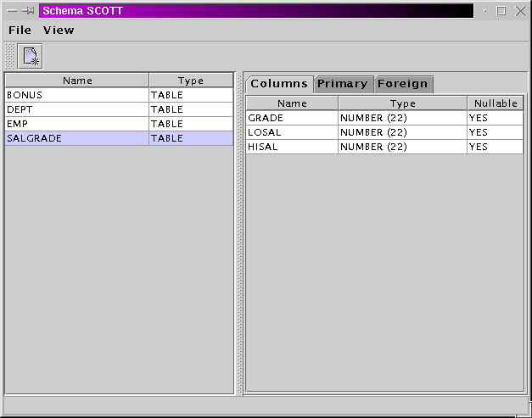
Task: Switch to the Primary tab
Action: (343, 84)
